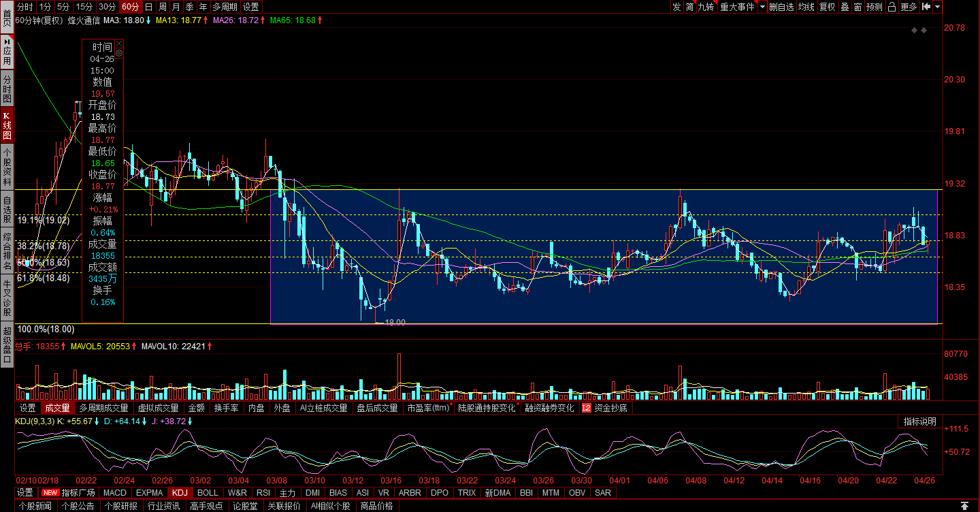The height and width of the screenshot is (512, 980).
Task: Open the 商品价格 bottom tab
Action: click(376, 507)
